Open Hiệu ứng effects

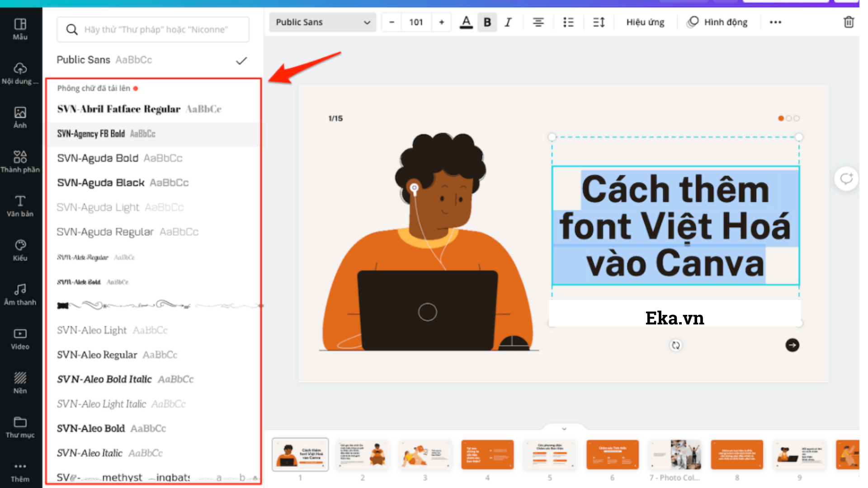pos(645,22)
